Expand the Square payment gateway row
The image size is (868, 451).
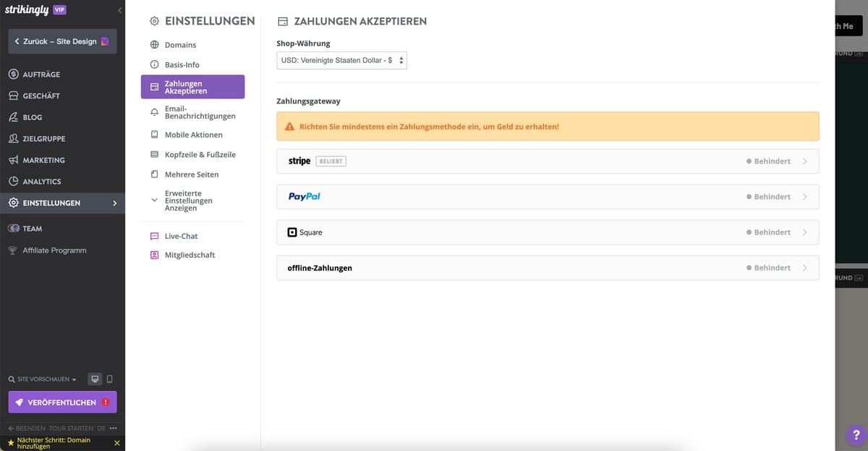548,232
